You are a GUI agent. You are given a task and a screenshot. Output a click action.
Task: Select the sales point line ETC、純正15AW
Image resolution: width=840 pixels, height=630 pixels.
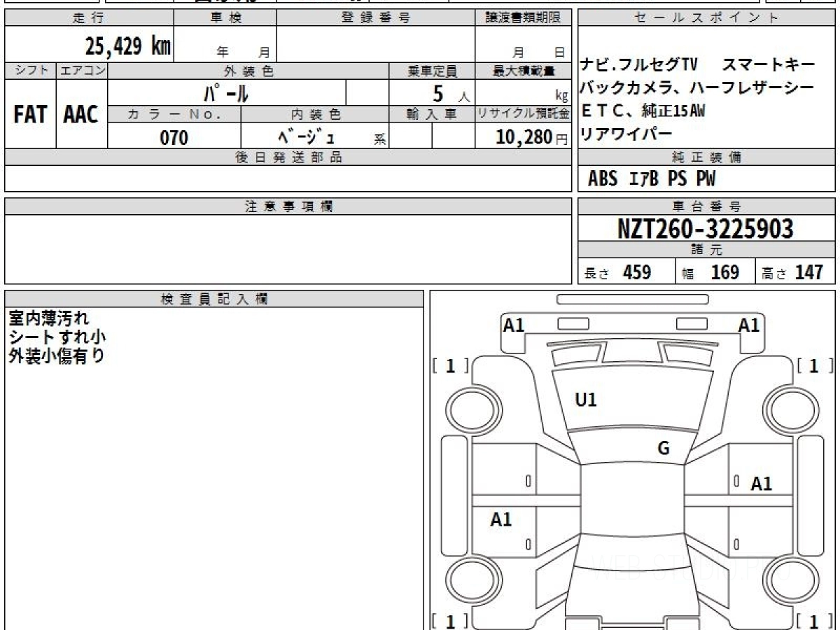click(643, 111)
